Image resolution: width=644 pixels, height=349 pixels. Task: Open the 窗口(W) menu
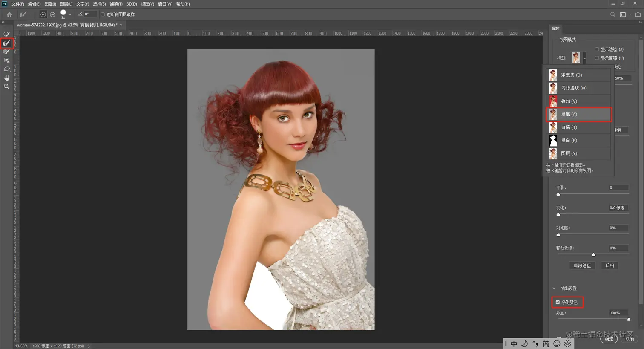[165, 4]
